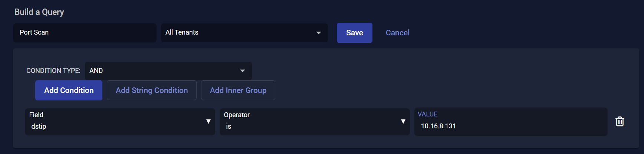The height and width of the screenshot is (154, 644).
Task: Delete the dstip condition with trash icon
Action: (620, 122)
